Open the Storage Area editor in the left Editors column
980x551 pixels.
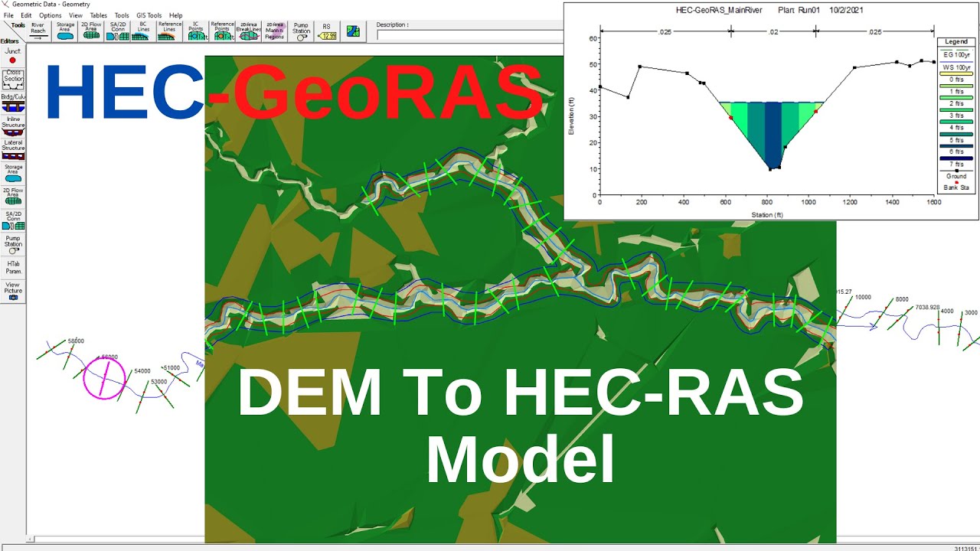(x=13, y=173)
